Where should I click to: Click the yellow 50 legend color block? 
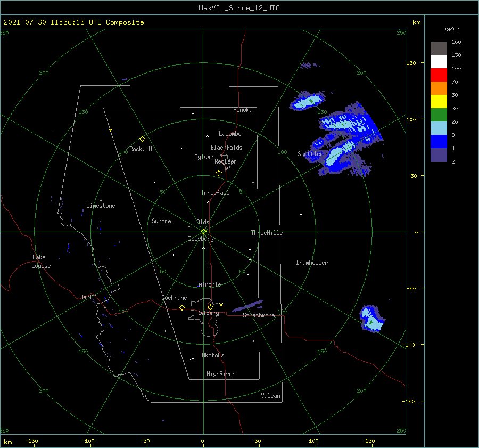point(439,102)
